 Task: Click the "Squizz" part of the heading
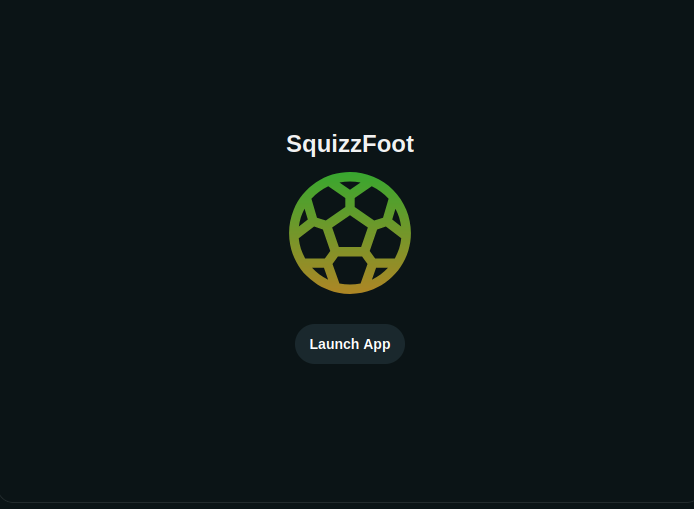pyautogui.click(x=324, y=145)
